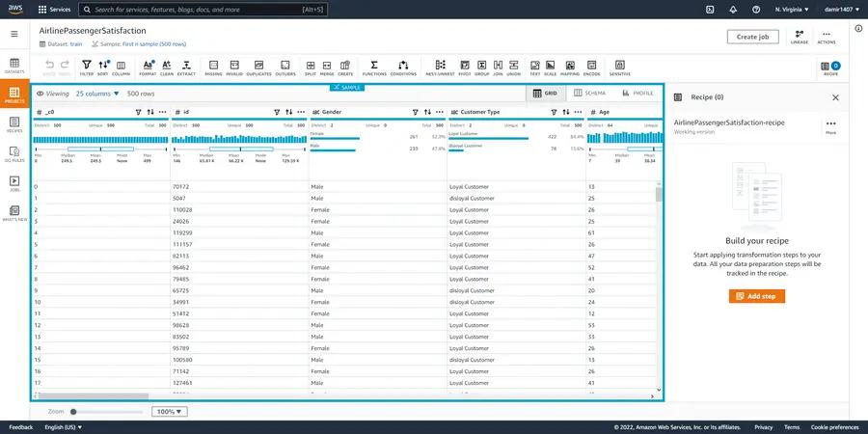The width and height of the screenshot is (868, 434).
Task: Switch to the Grid view tab
Action: (545, 93)
